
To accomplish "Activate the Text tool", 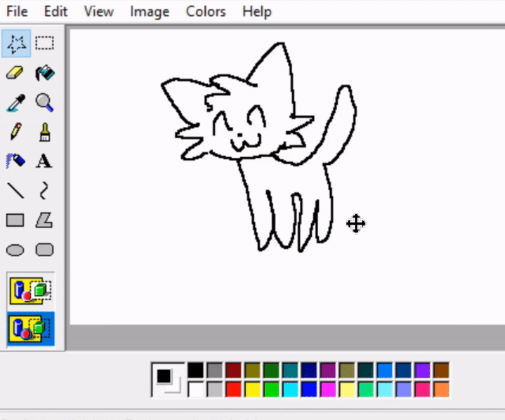I will tap(44, 161).
